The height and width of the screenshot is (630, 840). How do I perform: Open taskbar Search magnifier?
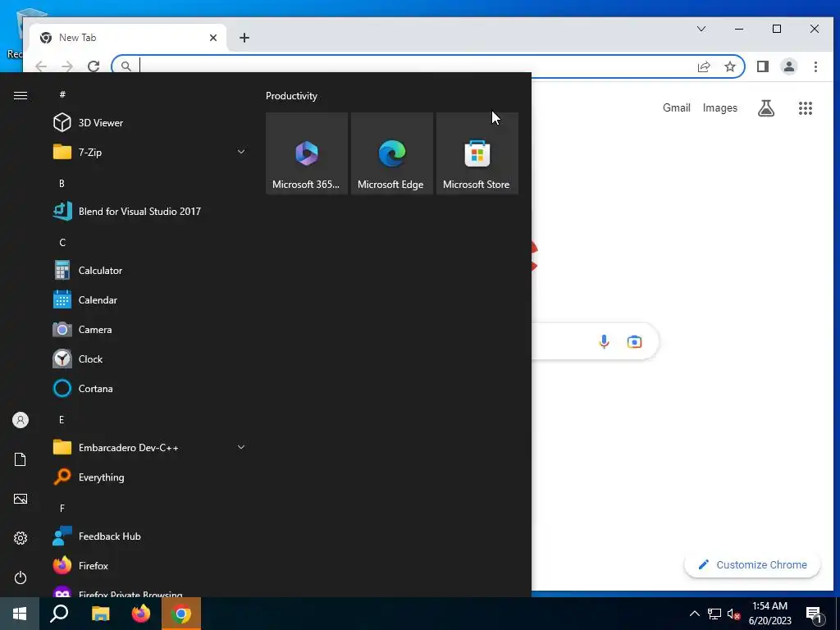click(59, 614)
